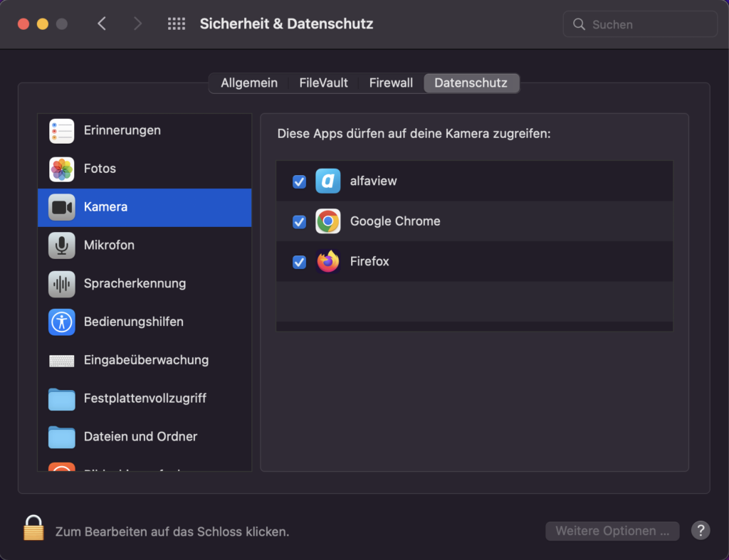The height and width of the screenshot is (560, 729).
Task: Open Spracherkennung settings
Action: click(61, 283)
